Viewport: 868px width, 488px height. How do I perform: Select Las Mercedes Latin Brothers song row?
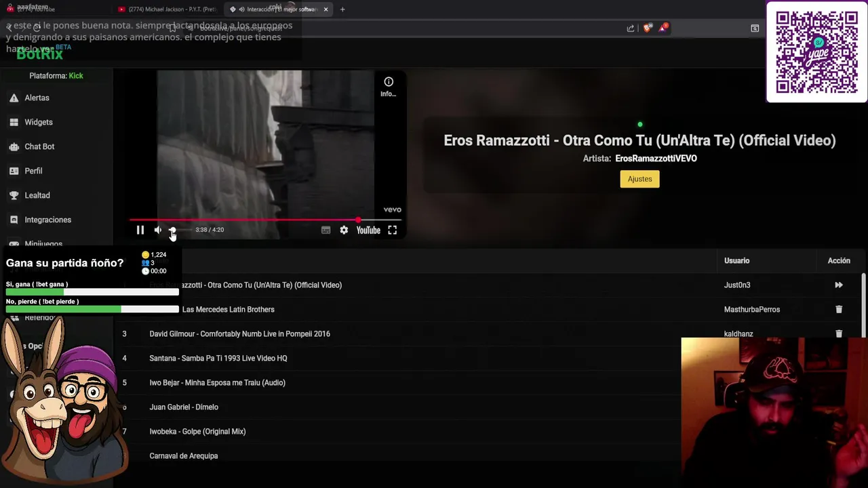click(x=229, y=310)
